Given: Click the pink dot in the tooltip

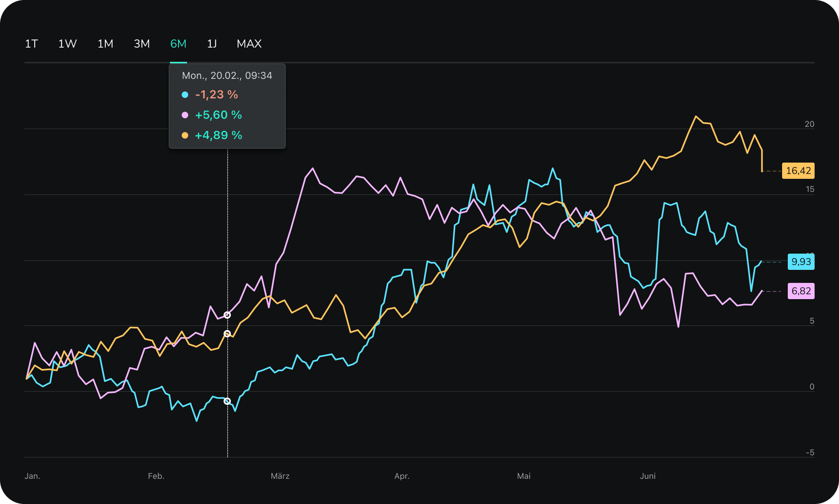Looking at the screenshot, I should (185, 115).
